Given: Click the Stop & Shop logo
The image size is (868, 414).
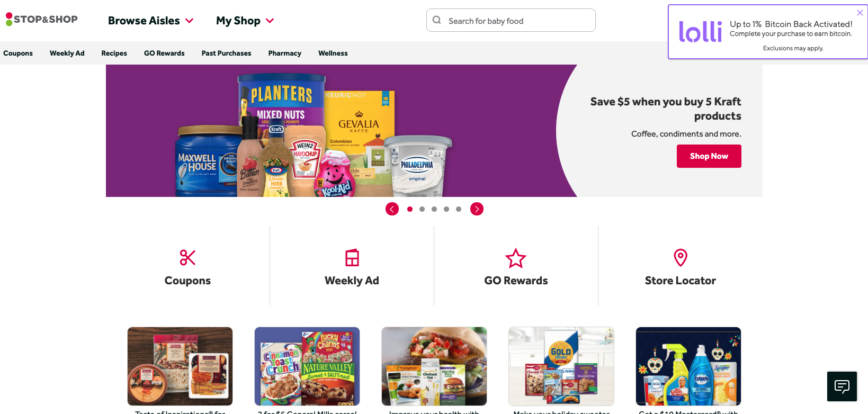Looking at the screenshot, I should click(x=41, y=20).
